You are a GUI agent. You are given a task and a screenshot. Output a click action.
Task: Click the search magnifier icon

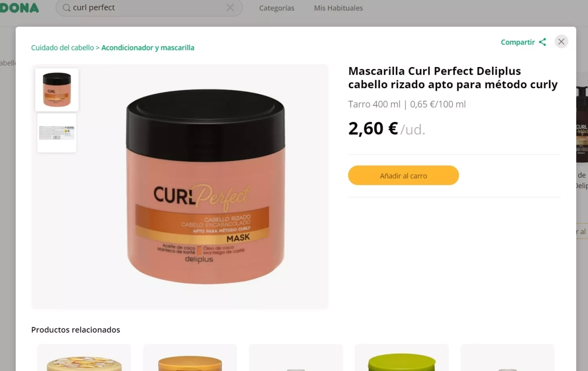[67, 8]
